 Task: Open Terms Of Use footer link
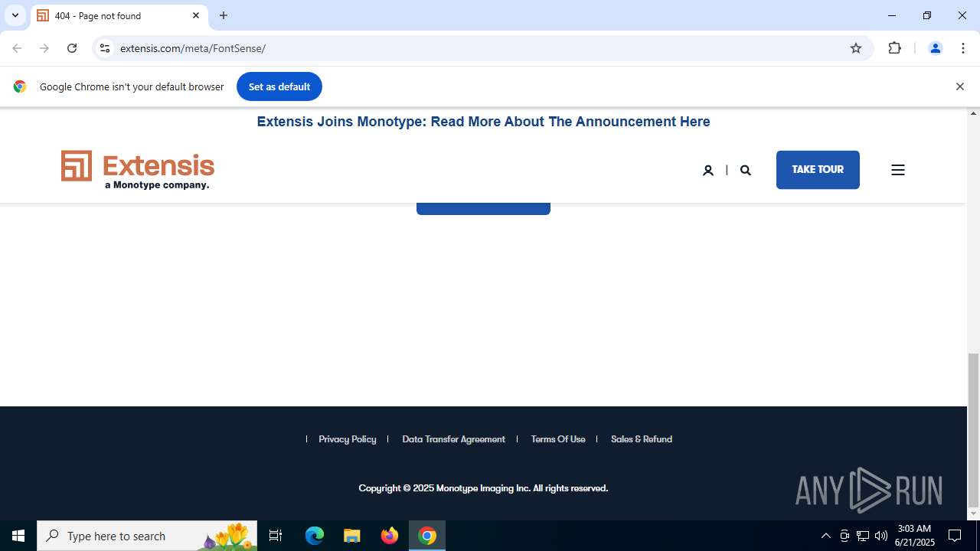coord(558,439)
